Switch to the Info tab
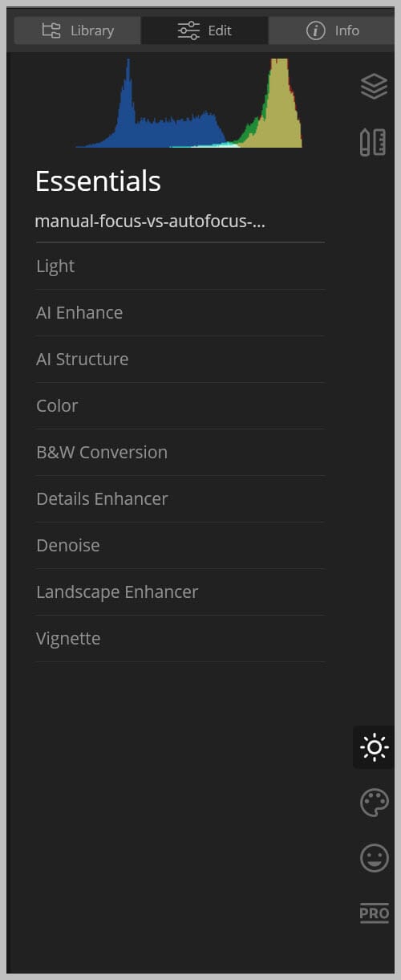Image resolution: width=401 pixels, height=980 pixels. 330,30
